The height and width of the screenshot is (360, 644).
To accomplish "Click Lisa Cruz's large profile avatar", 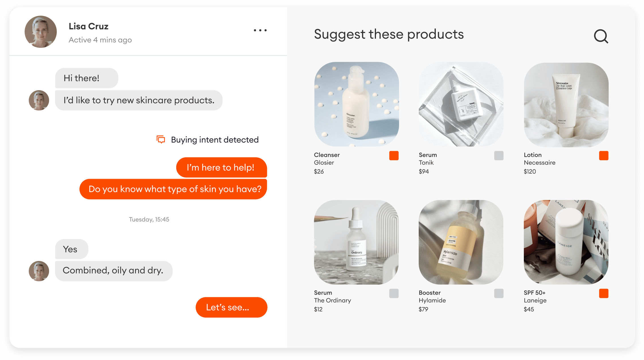I will pyautogui.click(x=41, y=32).
